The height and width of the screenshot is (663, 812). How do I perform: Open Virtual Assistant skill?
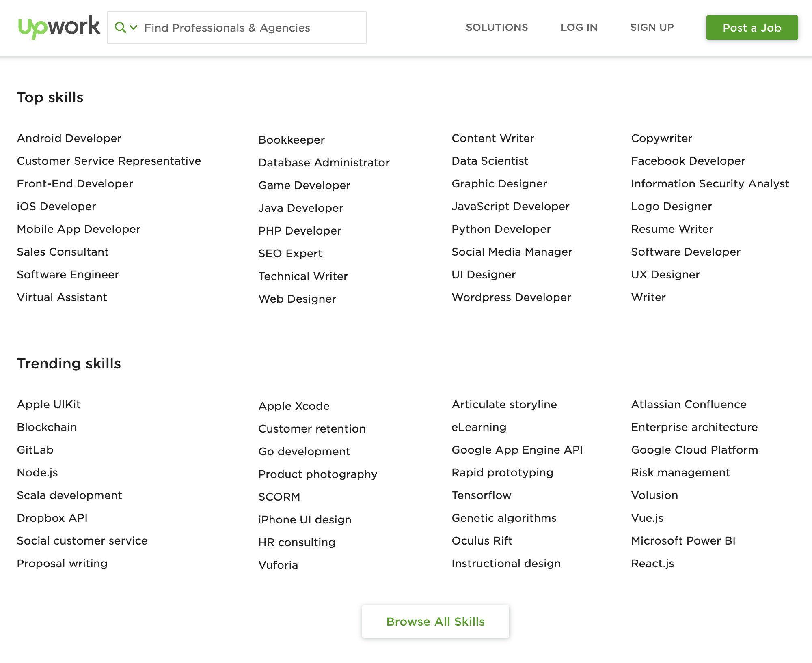click(x=62, y=297)
